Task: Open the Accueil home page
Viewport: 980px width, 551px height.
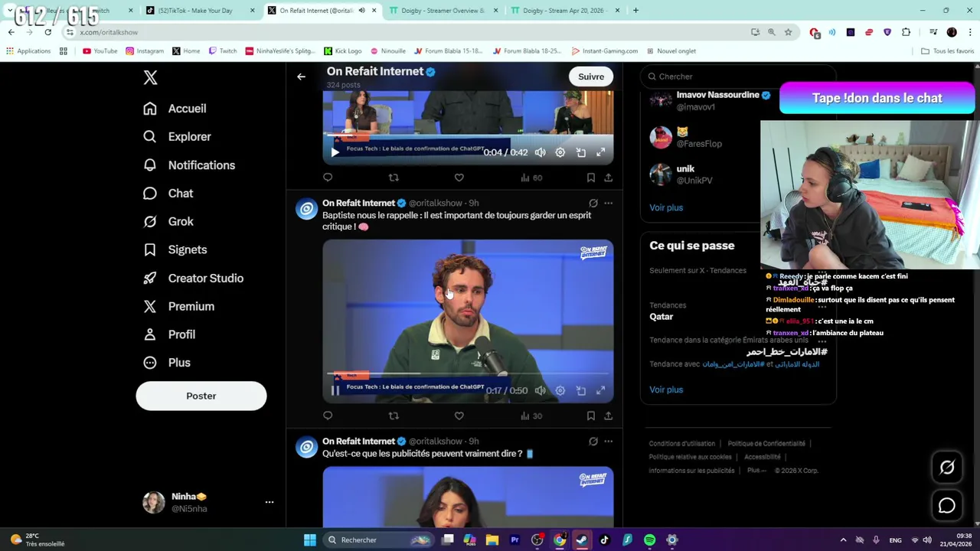Action: click(x=175, y=109)
